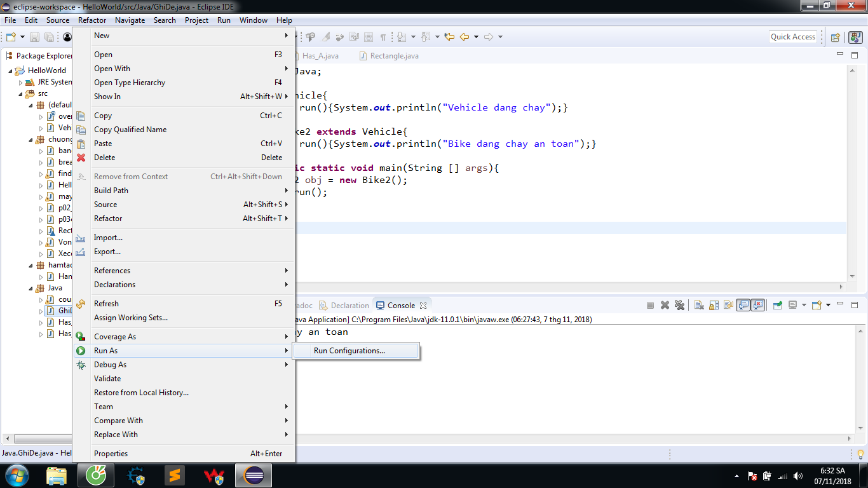The width and height of the screenshot is (868, 488).
Task: Collapse the src folder in Package Explorer
Action: tap(21, 93)
